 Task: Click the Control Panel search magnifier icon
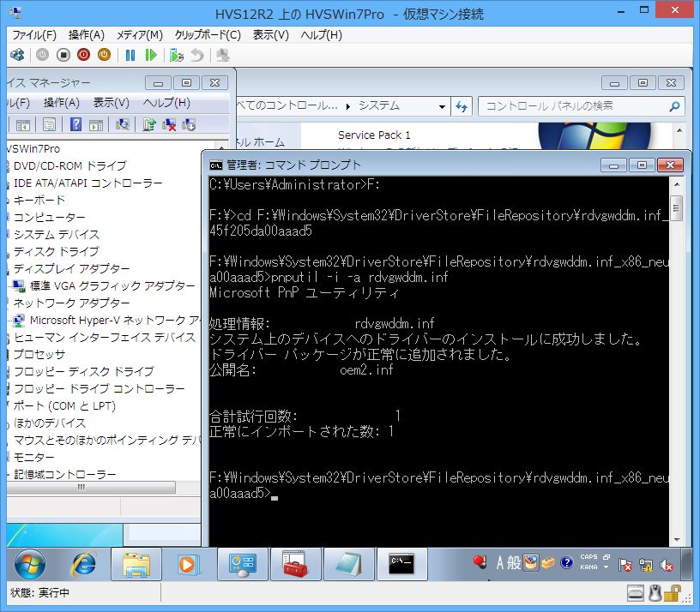[674, 106]
